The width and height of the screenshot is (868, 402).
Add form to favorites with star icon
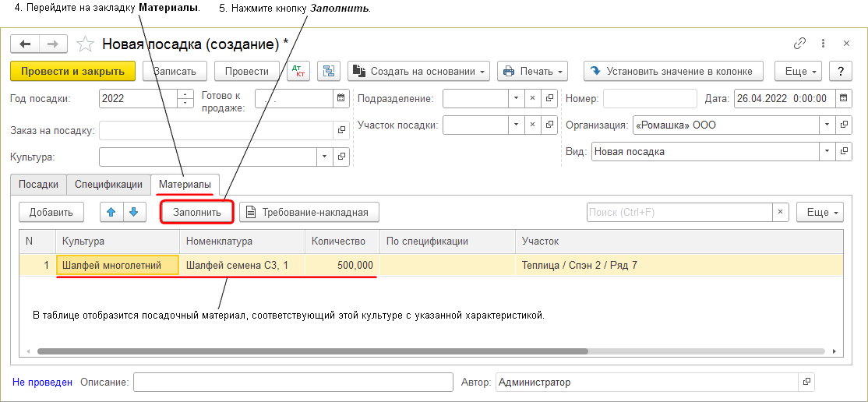tap(86, 44)
